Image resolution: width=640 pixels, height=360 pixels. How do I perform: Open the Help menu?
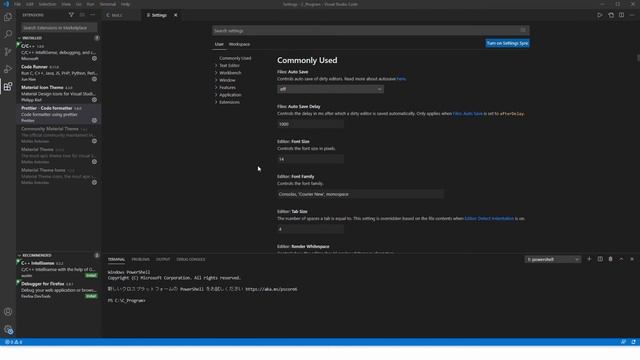point(125,4)
